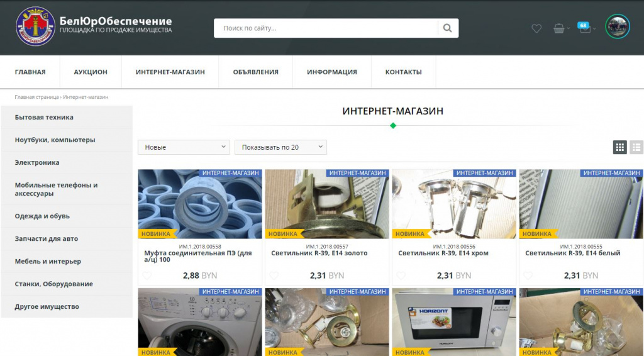Image resolution: width=644 pixels, height=356 pixels.
Task: Open the Новые sorting dropdown
Action: 184,147
